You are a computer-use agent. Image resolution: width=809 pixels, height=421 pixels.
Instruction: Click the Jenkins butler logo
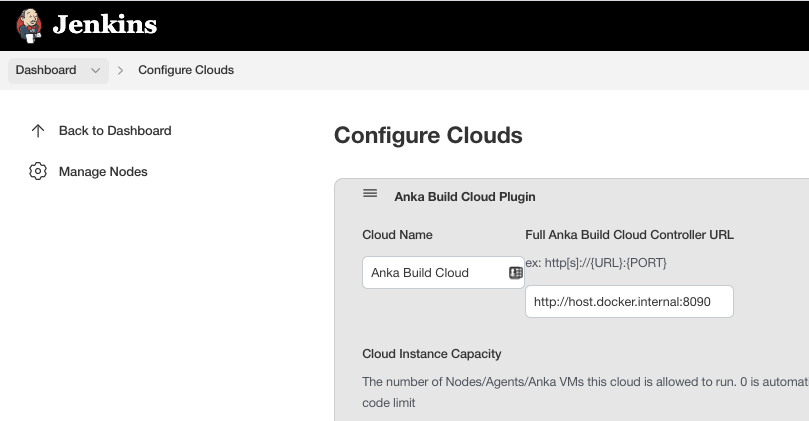(x=29, y=25)
